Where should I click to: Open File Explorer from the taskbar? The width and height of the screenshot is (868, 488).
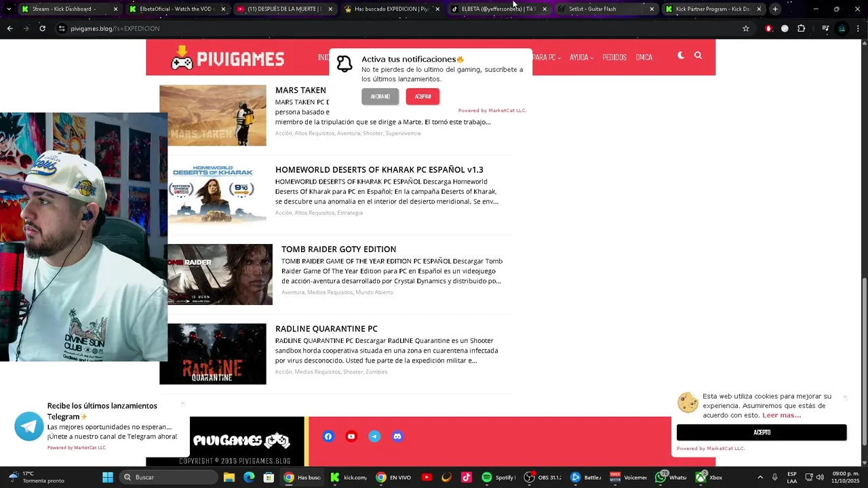pos(229,477)
